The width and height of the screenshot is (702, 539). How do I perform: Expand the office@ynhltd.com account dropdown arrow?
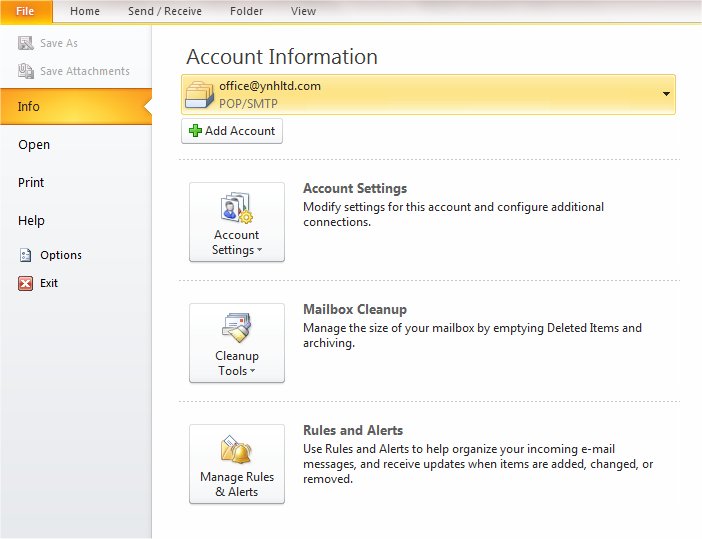click(x=666, y=94)
